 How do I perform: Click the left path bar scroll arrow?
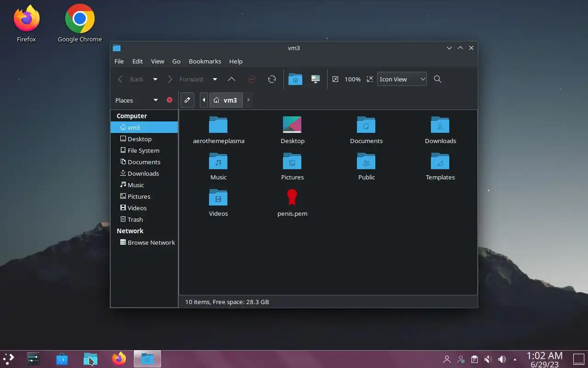tap(204, 100)
